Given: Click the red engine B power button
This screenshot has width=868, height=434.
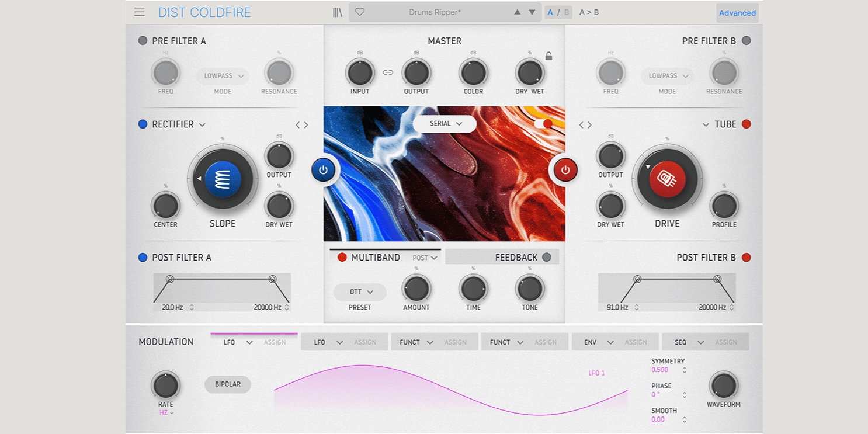Looking at the screenshot, I should (x=565, y=171).
